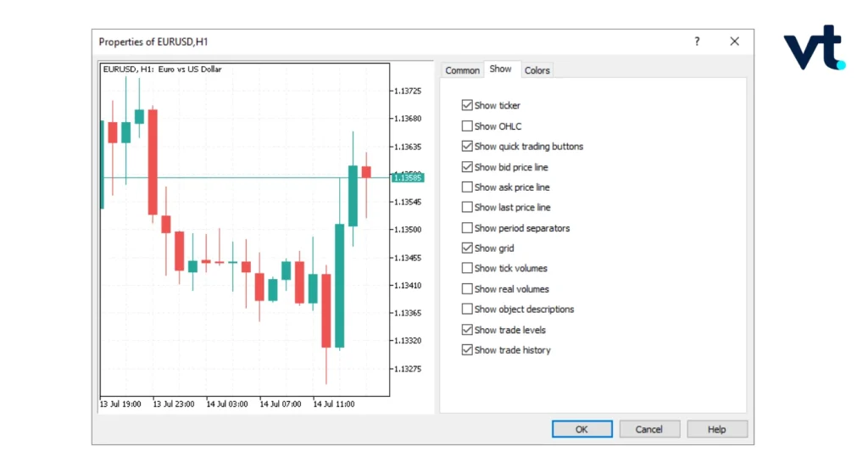Click the VT logo

coord(815,47)
